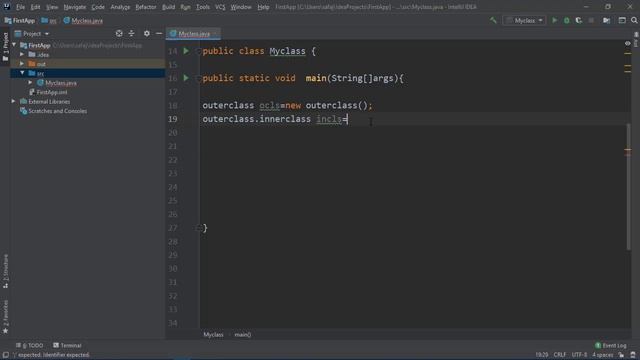Open the Build menu
Image resolution: width=640 pixels, height=360 pixels.
click(x=169, y=7)
